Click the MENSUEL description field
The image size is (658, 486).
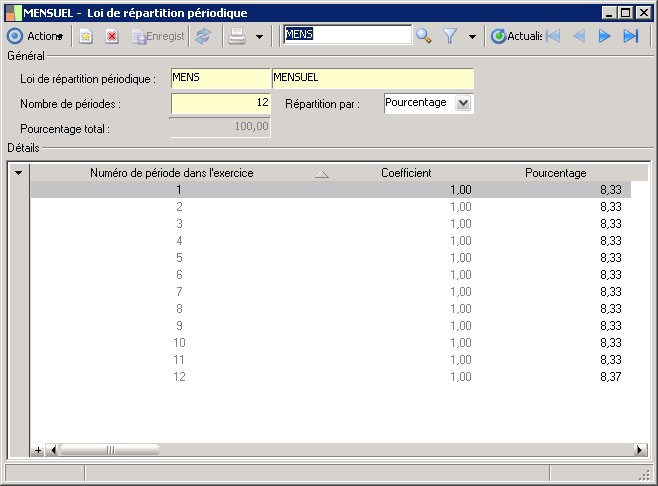372,78
